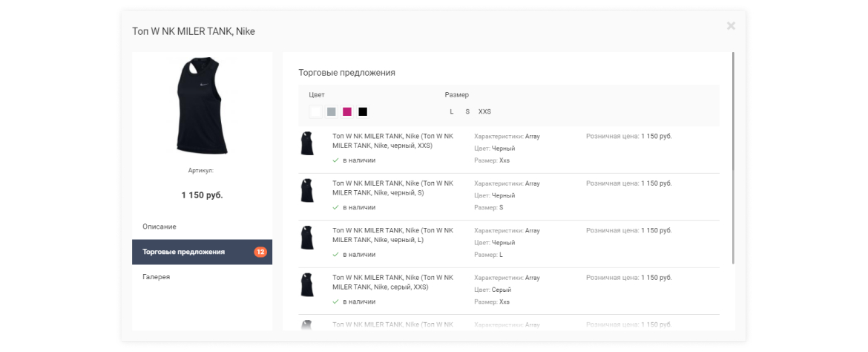Click Размер: Xxs in the черный offer
The image size is (868, 352).
492,160
